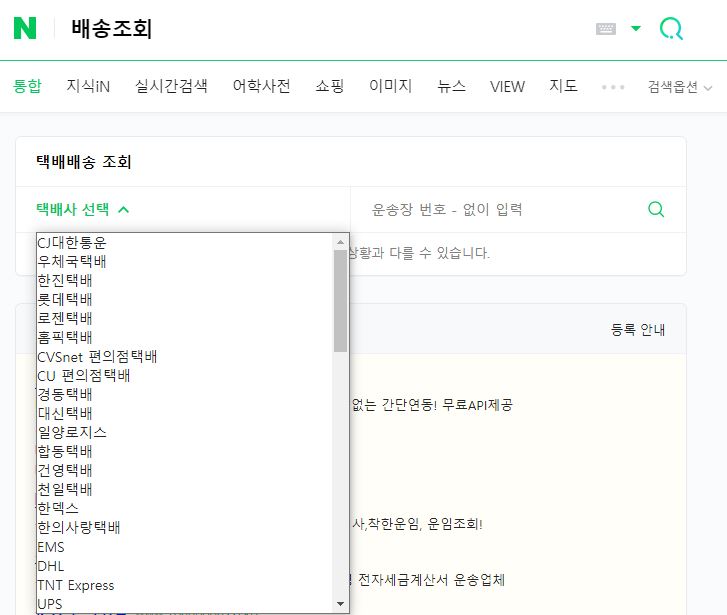Screen dimensions: 727x615
Task: Select TNT Express option
Action: [185, 585]
